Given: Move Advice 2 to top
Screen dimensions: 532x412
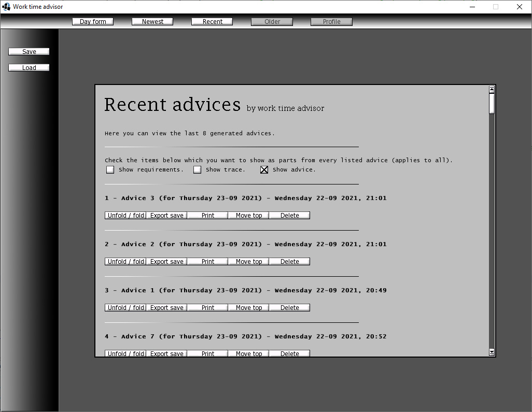Looking at the screenshot, I should click(249, 261).
